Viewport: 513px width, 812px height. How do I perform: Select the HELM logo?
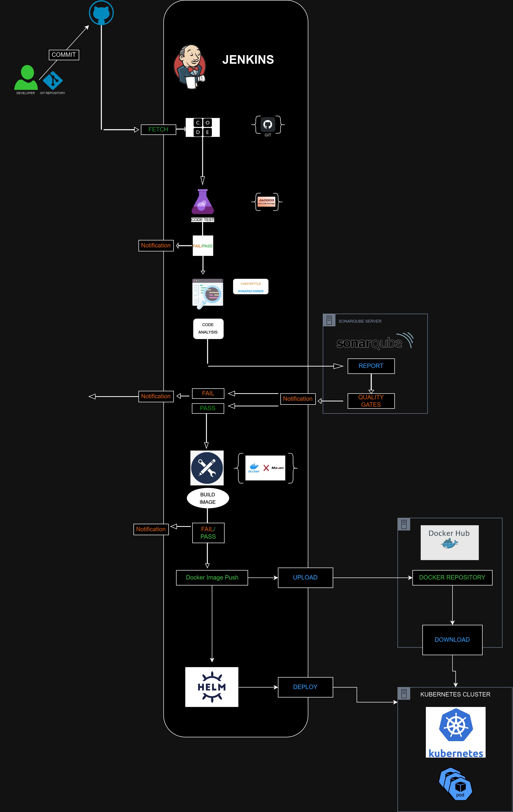pyautogui.click(x=212, y=687)
